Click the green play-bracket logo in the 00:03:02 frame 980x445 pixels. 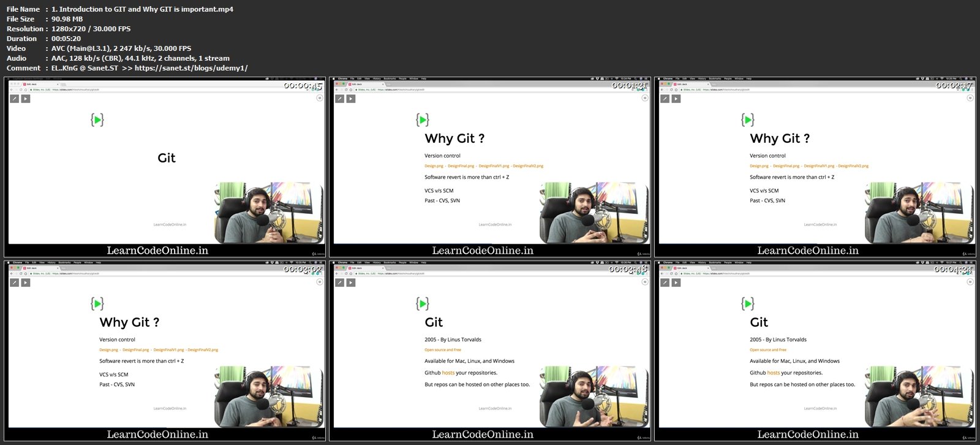(97, 303)
